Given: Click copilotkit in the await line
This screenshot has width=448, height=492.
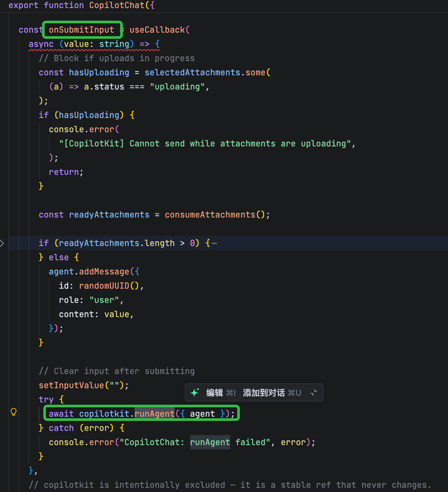Looking at the screenshot, I should pos(104,414).
